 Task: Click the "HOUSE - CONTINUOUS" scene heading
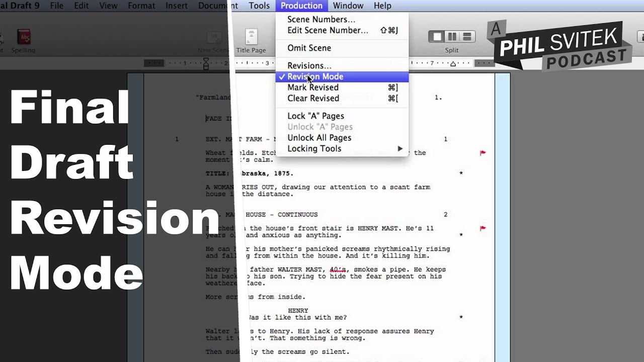[x=281, y=215]
